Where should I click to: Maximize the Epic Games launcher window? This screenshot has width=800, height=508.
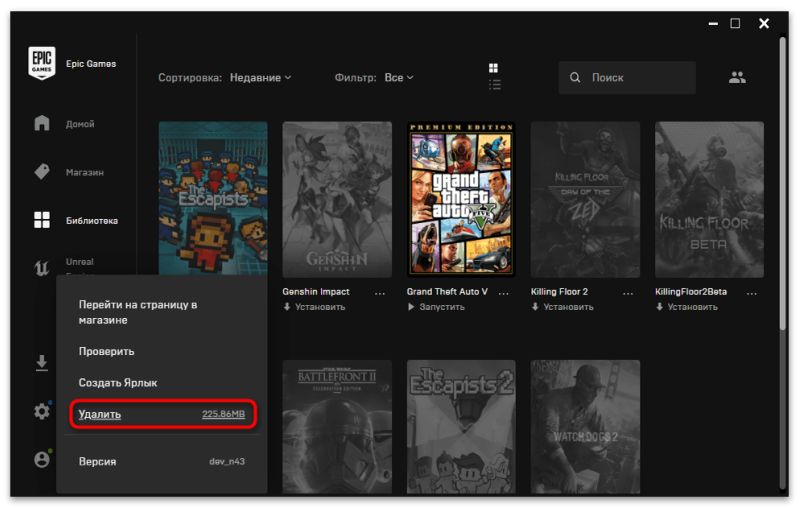[735, 23]
